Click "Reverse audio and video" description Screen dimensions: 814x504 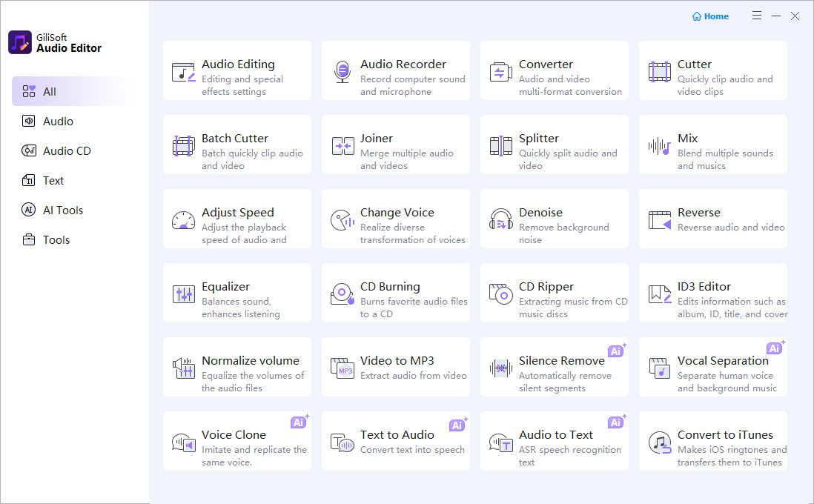tap(731, 228)
